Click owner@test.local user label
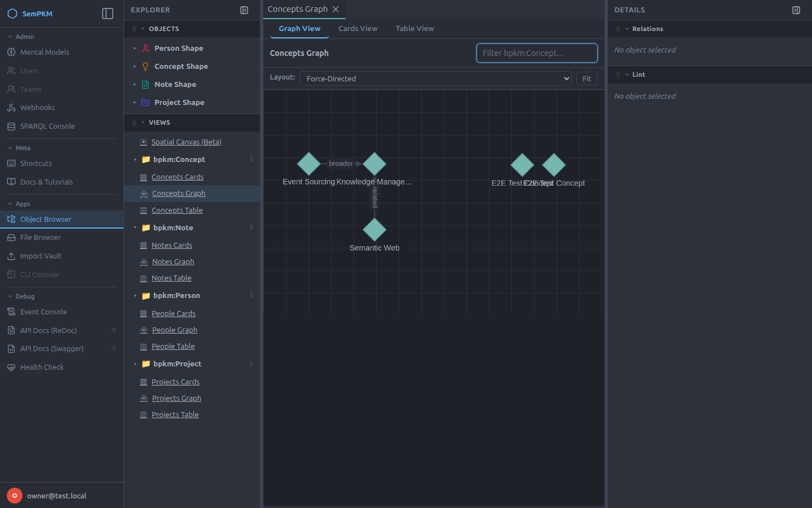812x508 pixels. [x=57, y=496]
